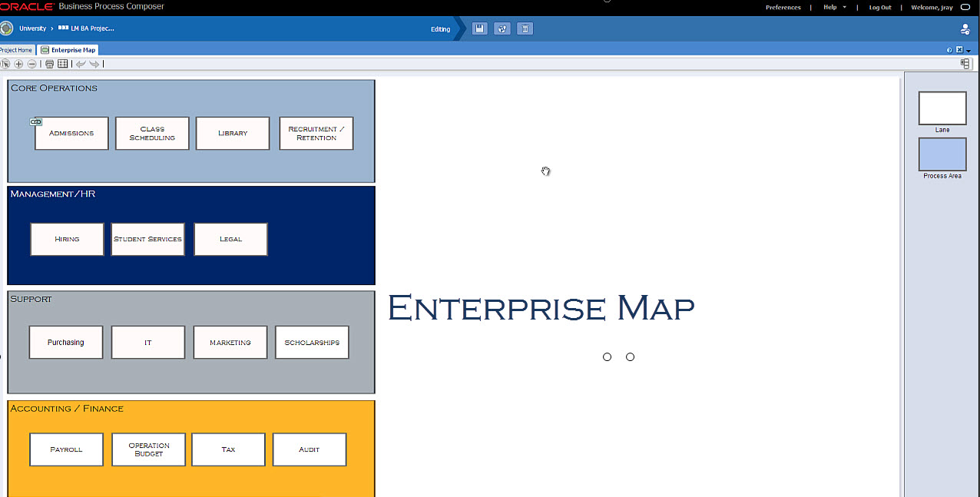Click the Admissions process box
Viewport: 980px width, 497px height.
(71, 134)
